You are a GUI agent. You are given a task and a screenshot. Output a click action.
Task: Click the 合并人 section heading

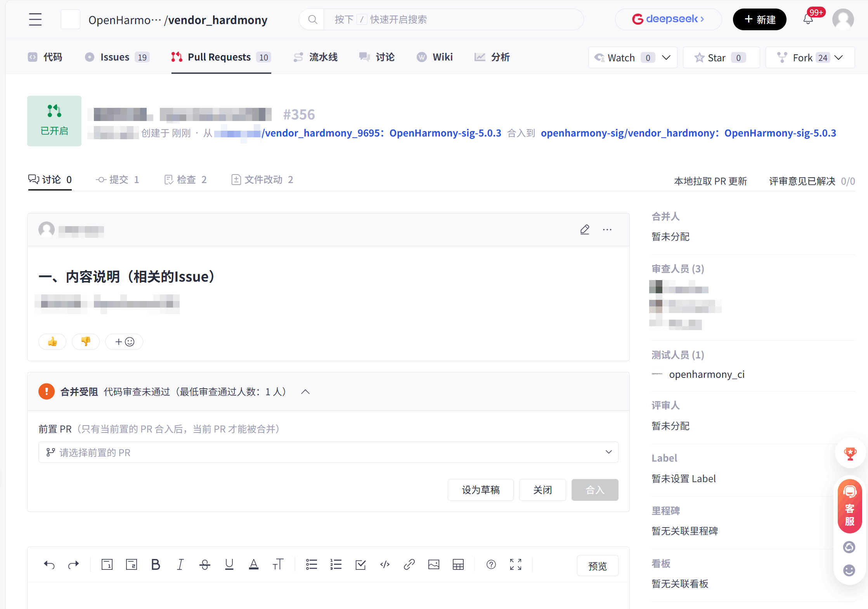pyautogui.click(x=665, y=216)
